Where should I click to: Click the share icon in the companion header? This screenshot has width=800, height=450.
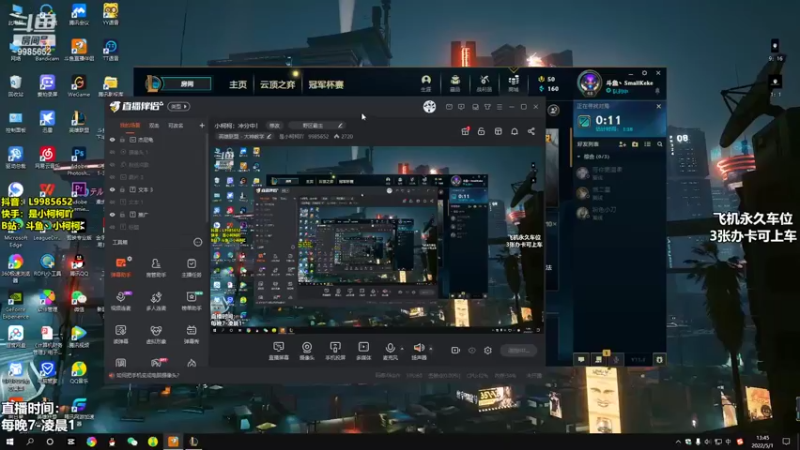pyautogui.click(x=531, y=131)
